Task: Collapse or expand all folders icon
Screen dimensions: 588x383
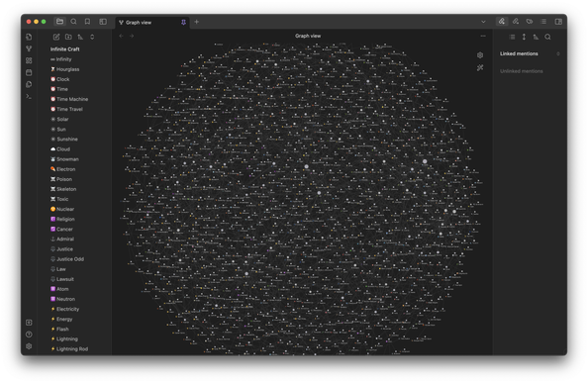Action: click(x=92, y=37)
